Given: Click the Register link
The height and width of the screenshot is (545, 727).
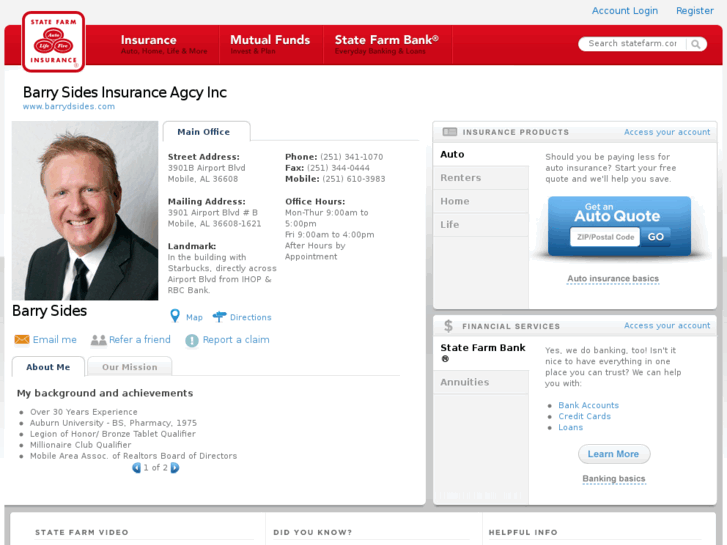Looking at the screenshot, I should click(695, 11).
